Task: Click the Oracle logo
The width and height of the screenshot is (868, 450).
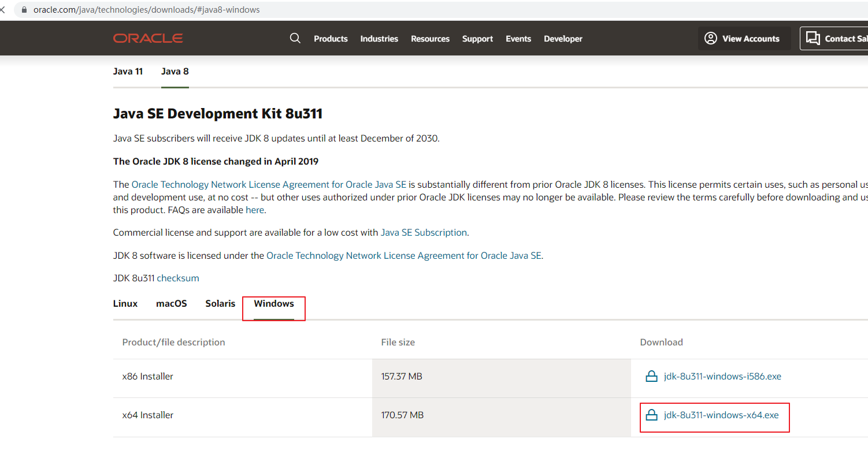Action: tap(148, 38)
